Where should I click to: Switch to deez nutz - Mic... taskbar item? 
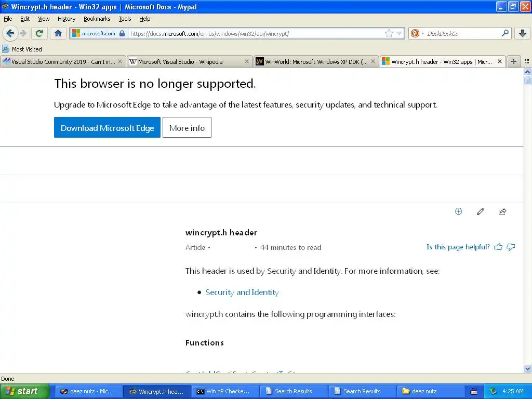87,391
